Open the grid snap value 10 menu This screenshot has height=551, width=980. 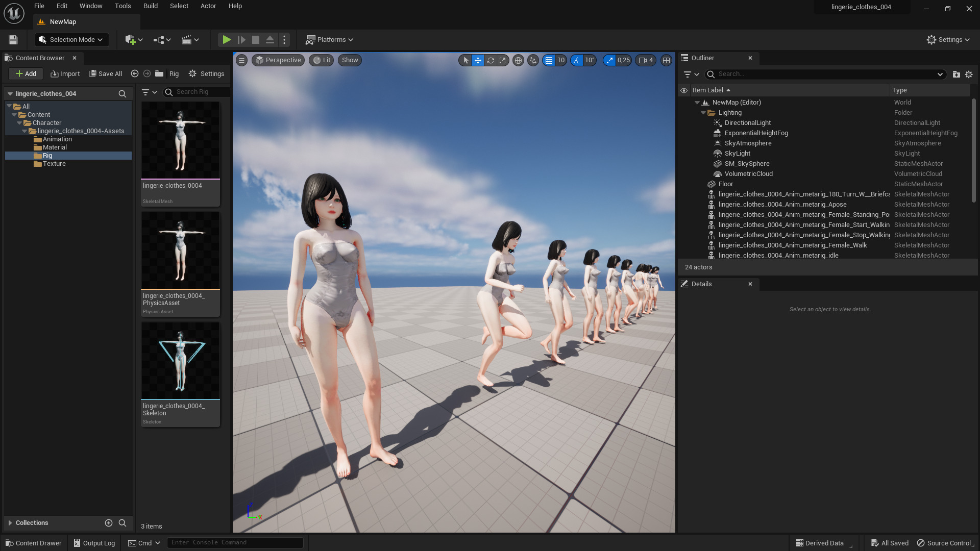(561, 60)
